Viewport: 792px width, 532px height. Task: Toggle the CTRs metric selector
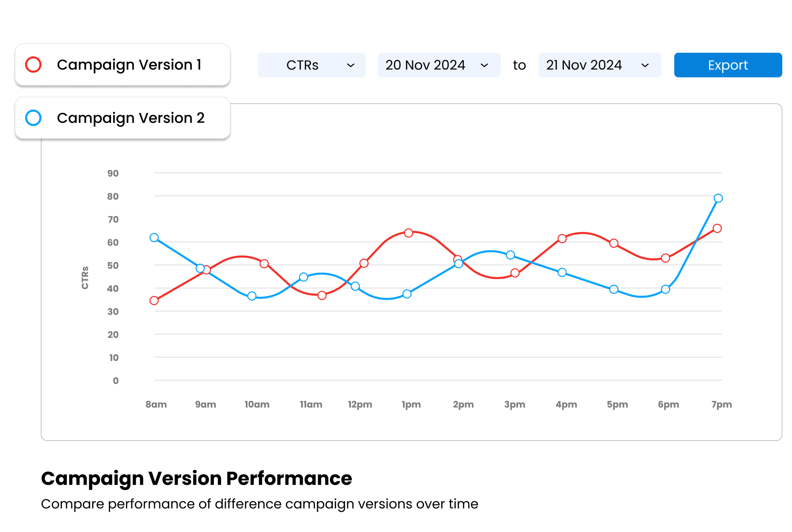[x=310, y=65]
